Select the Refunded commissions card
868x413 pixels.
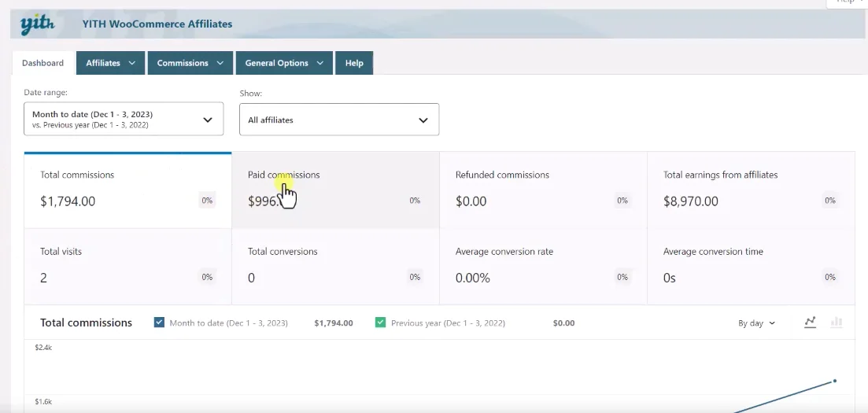[x=543, y=190]
